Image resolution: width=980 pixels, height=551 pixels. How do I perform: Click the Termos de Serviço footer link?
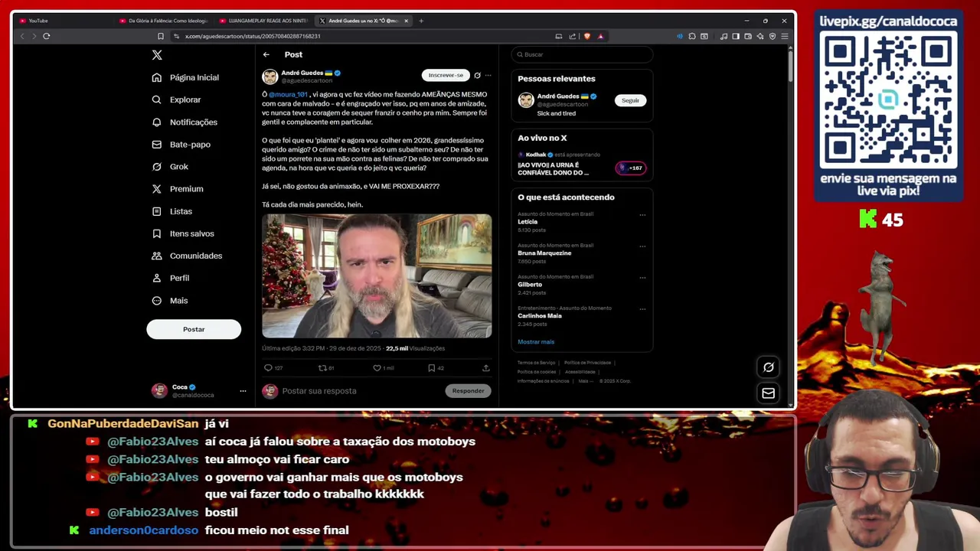[x=536, y=363]
